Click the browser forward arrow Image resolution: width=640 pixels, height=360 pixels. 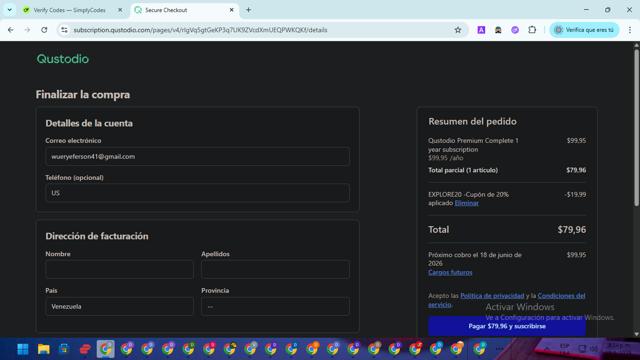click(x=27, y=30)
